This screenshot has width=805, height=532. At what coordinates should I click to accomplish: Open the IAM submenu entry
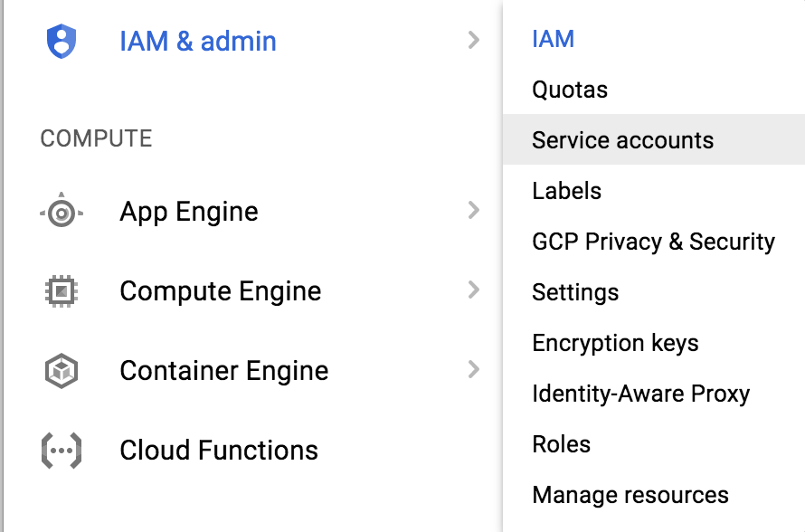554,40
